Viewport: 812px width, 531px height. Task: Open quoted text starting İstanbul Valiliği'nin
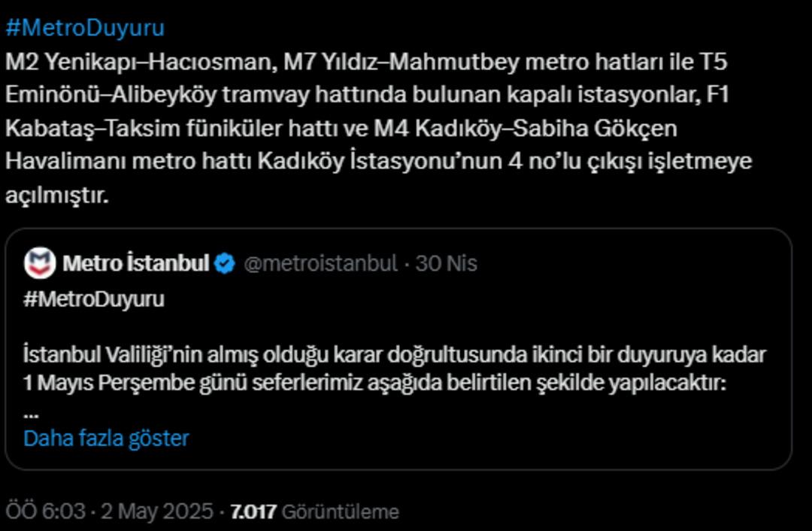click(x=394, y=354)
